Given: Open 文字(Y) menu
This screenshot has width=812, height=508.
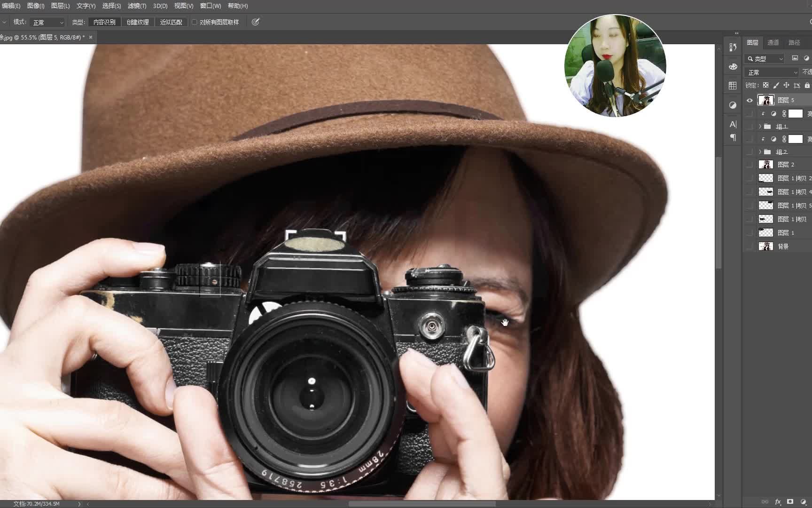Looking at the screenshot, I should coord(86,6).
